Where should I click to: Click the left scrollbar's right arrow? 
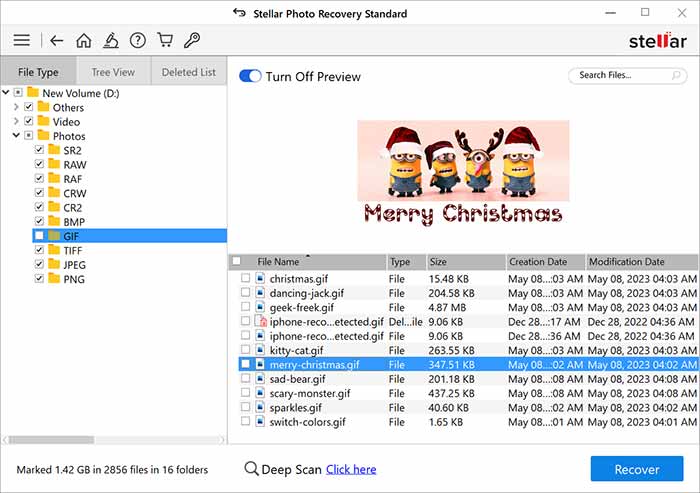click(222, 440)
